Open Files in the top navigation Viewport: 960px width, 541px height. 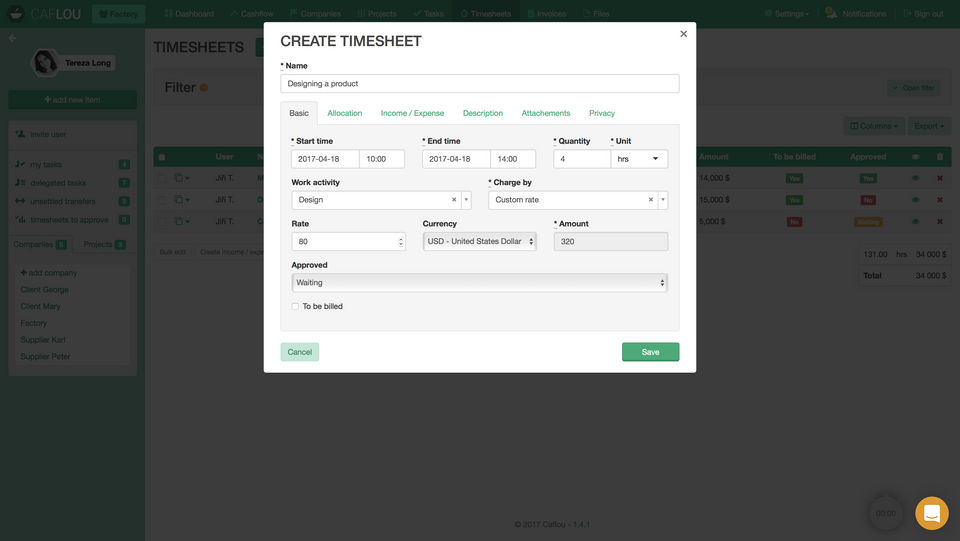click(x=596, y=13)
